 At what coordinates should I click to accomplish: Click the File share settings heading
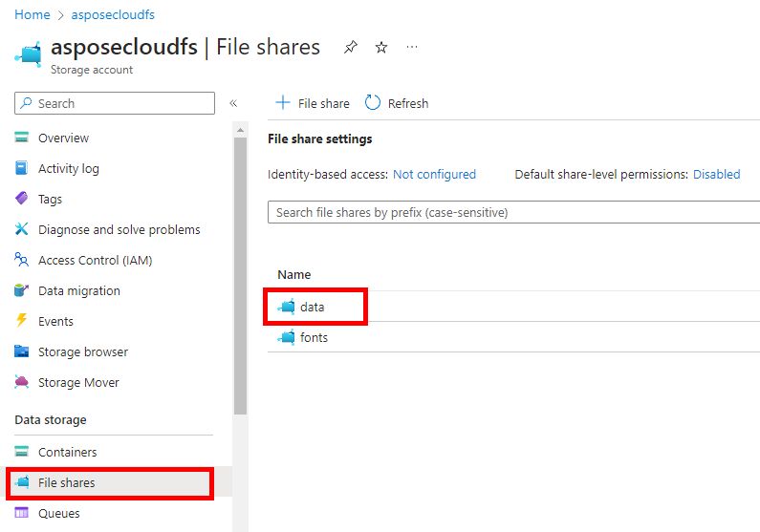coord(320,138)
